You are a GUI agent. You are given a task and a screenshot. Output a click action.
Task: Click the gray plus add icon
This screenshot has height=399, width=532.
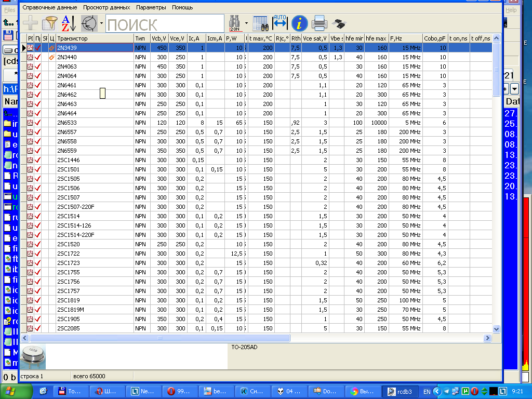pyautogui.click(x=30, y=23)
